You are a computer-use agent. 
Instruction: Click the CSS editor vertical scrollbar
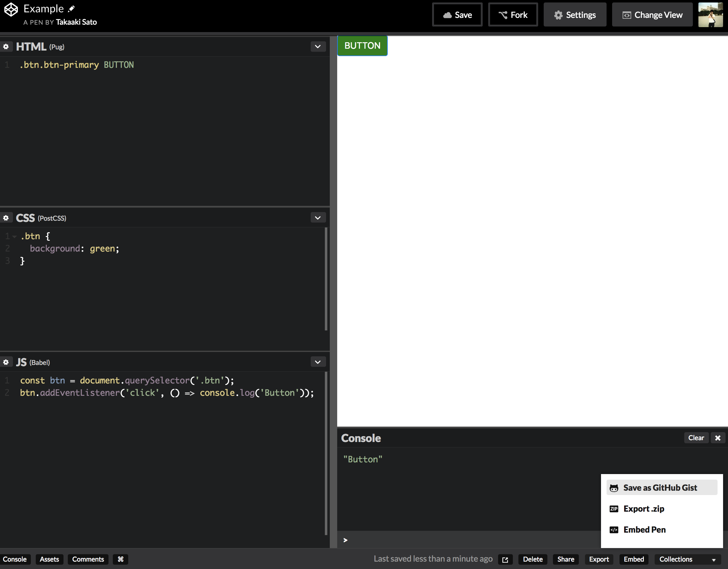pos(326,279)
